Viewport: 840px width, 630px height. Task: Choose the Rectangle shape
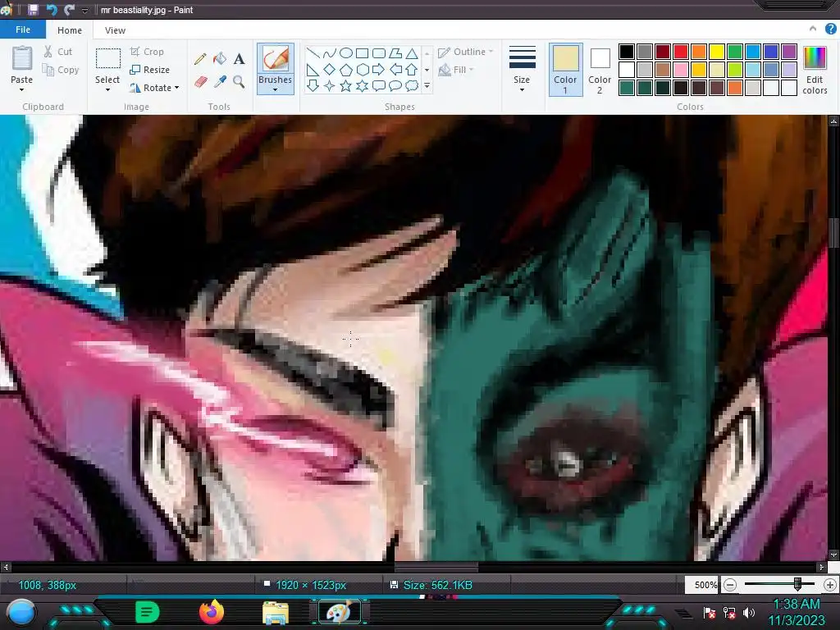(x=362, y=52)
